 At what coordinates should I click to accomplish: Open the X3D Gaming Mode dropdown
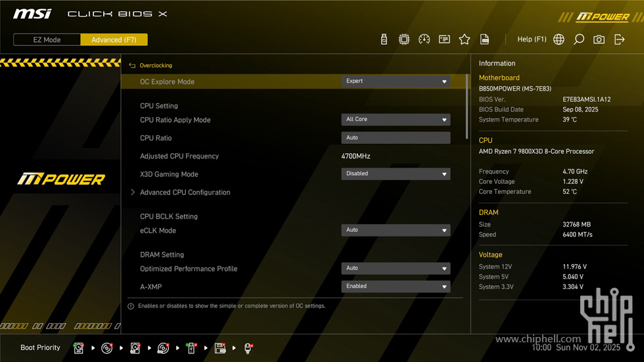[x=396, y=174]
